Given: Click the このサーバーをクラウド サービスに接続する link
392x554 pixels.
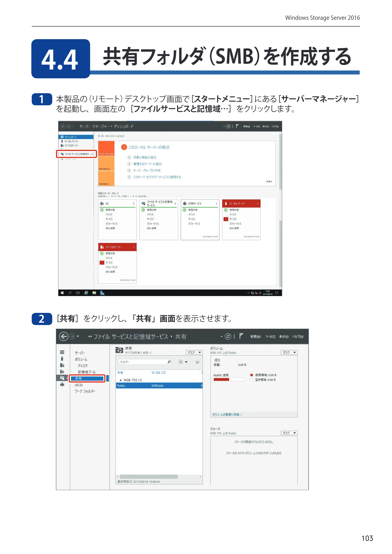Looking at the screenshot, I should pos(157,177).
